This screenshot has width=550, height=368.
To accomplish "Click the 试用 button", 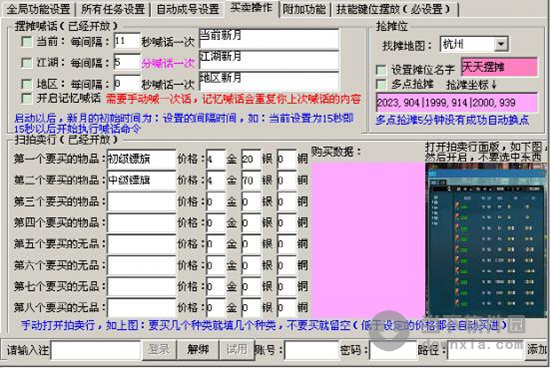I will [236, 349].
